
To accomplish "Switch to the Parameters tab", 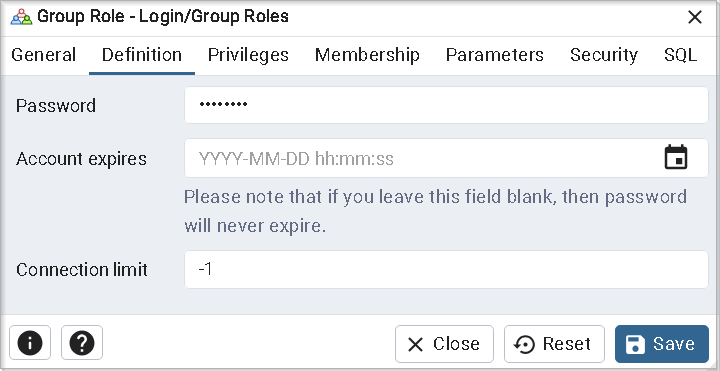I will tap(495, 55).
